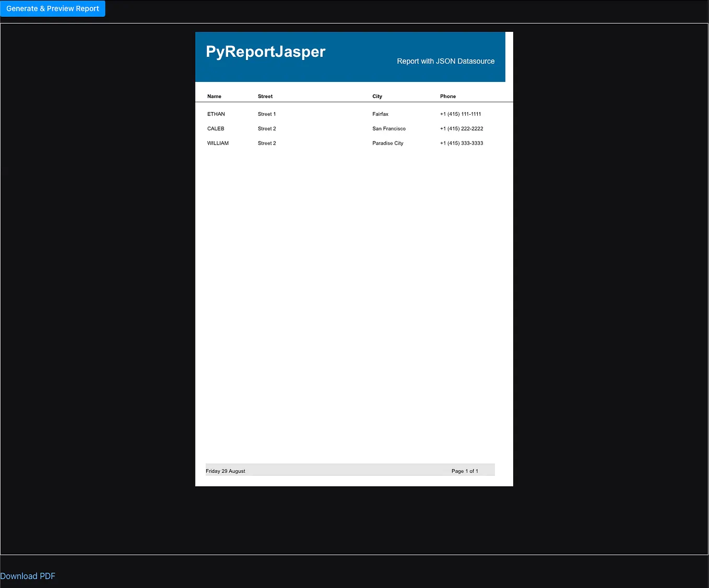The width and height of the screenshot is (709, 588).
Task: Click the Phone column header
Action: (448, 96)
